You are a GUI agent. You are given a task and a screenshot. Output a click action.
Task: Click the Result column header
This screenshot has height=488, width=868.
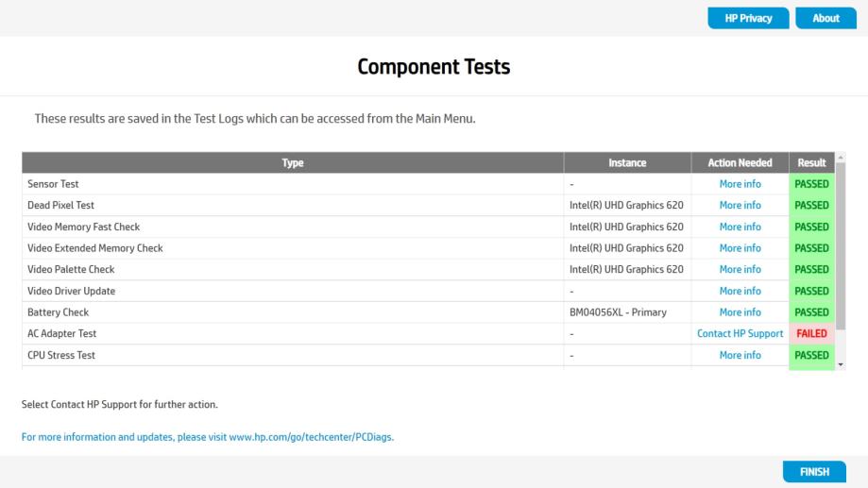[811, 162]
